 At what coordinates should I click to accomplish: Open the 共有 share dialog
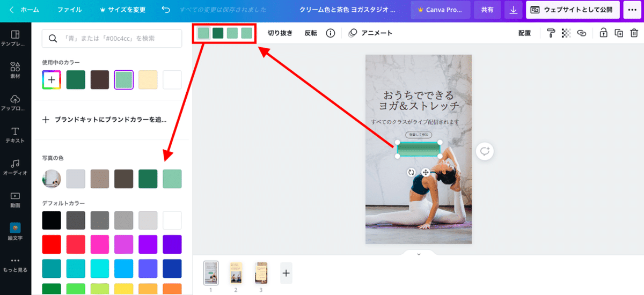487,10
